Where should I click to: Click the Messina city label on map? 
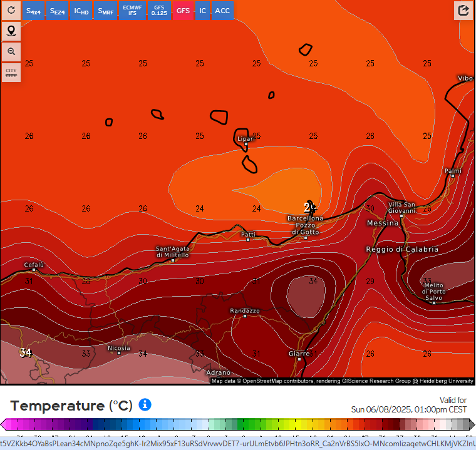pyautogui.click(x=383, y=223)
